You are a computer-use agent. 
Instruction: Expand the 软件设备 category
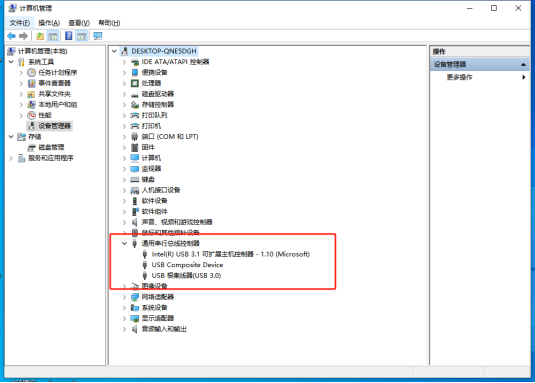coord(124,201)
